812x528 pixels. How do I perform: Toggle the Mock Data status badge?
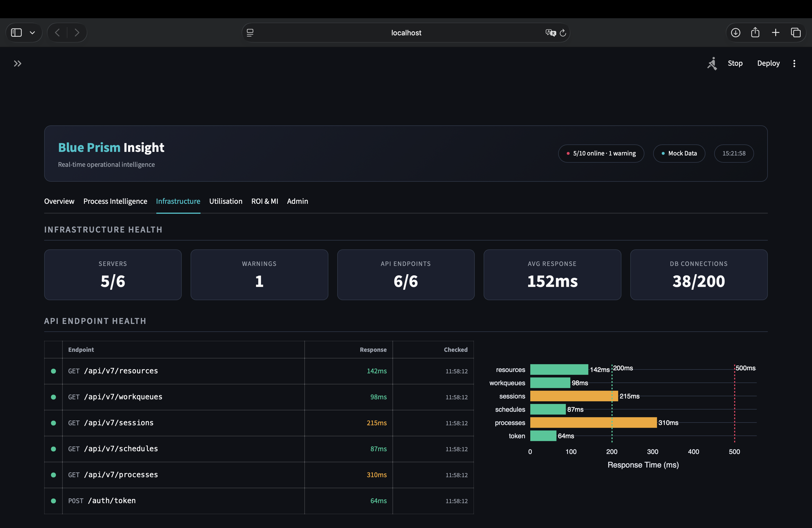pyautogui.click(x=679, y=153)
